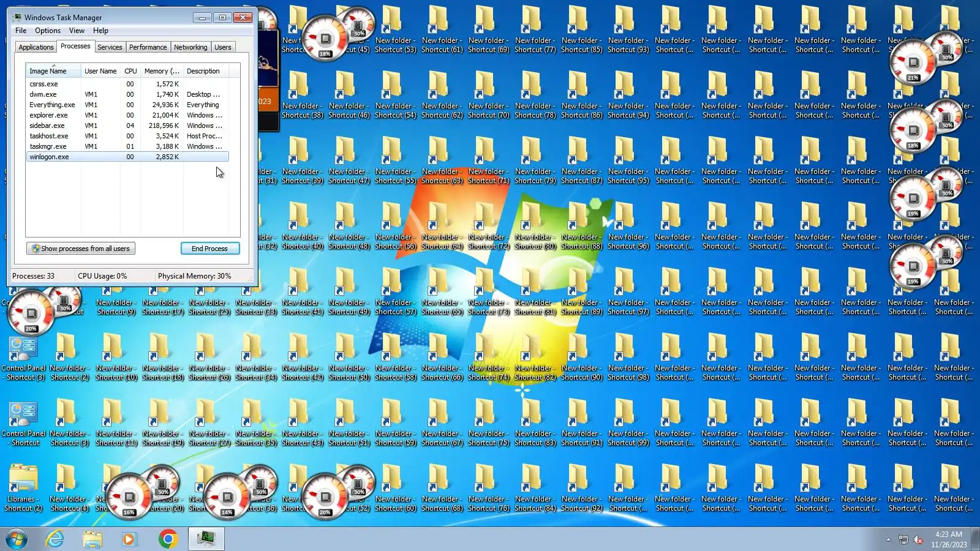
Task: Click the CPU meter gadget showing 16%
Action: (x=129, y=496)
